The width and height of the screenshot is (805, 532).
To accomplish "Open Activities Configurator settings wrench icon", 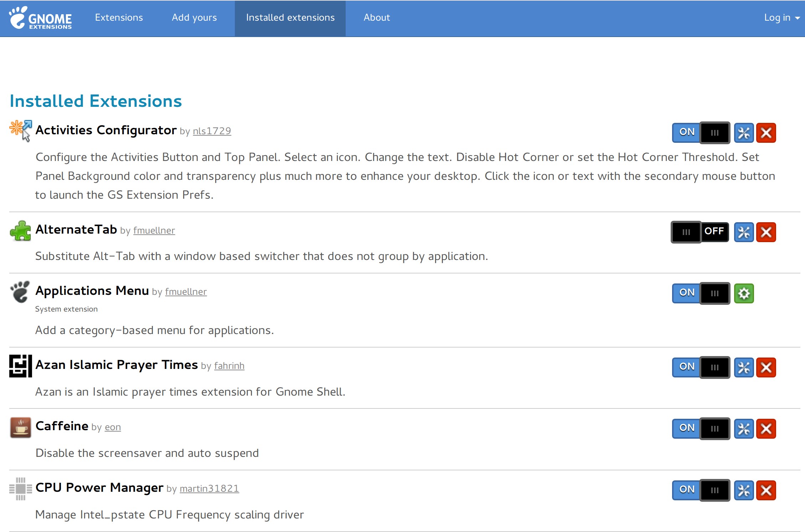I will click(744, 133).
